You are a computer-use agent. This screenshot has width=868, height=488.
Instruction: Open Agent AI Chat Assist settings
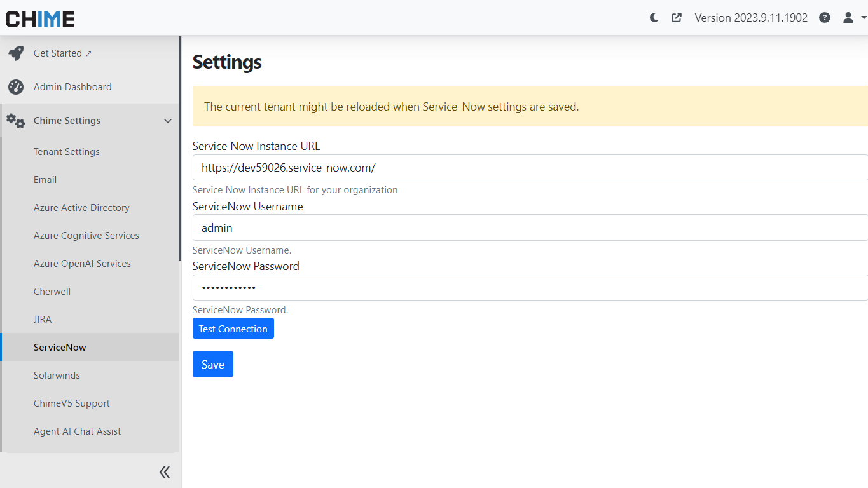(77, 431)
